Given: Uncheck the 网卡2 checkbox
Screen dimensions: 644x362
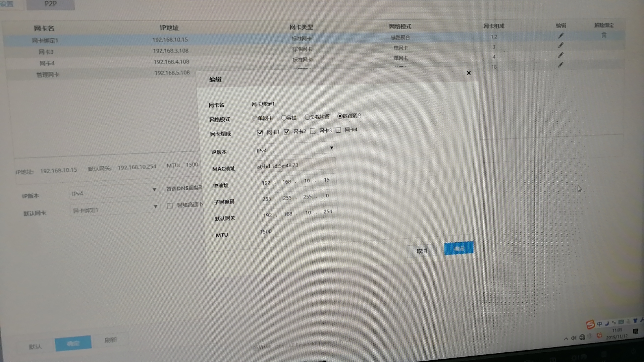Looking at the screenshot, I should 286,132.
